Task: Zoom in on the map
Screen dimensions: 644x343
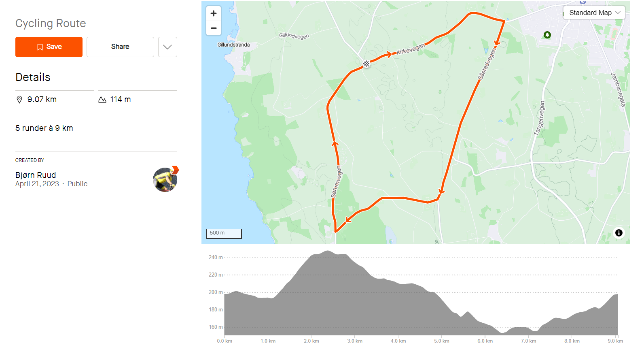Action: point(214,13)
